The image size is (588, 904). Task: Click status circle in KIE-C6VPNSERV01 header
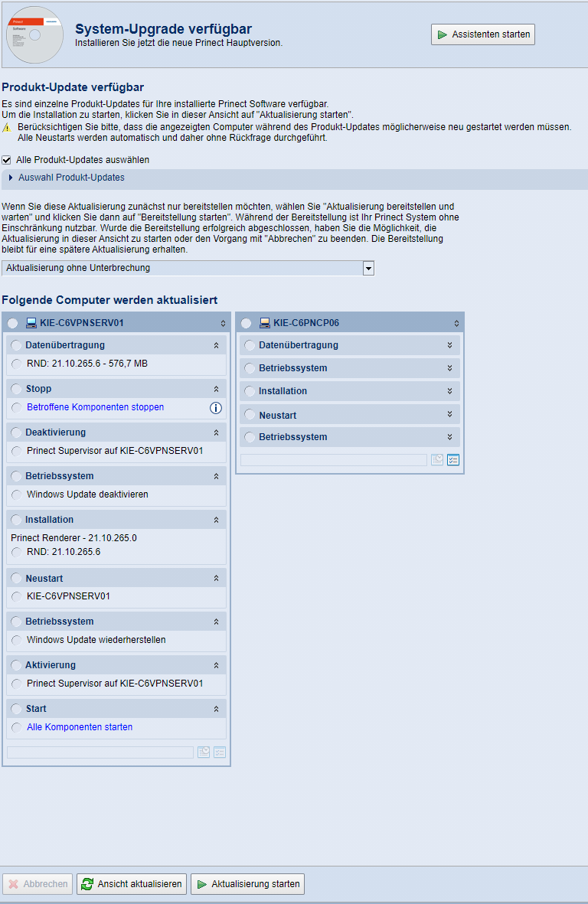[x=13, y=323]
